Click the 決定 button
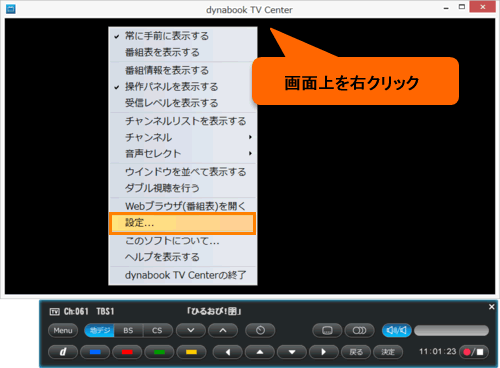Image resolution: width=500 pixels, height=368 pixels. 388,352
